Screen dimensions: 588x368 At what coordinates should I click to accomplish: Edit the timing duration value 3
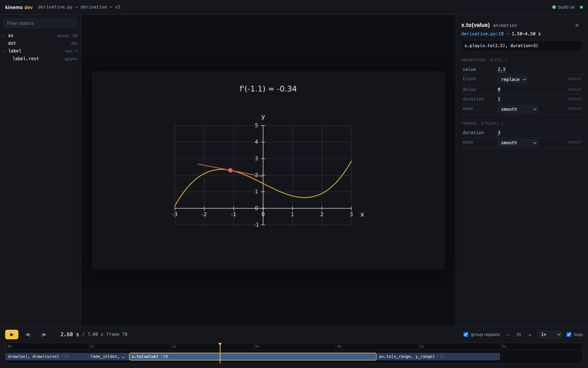(x=499, y=133)
